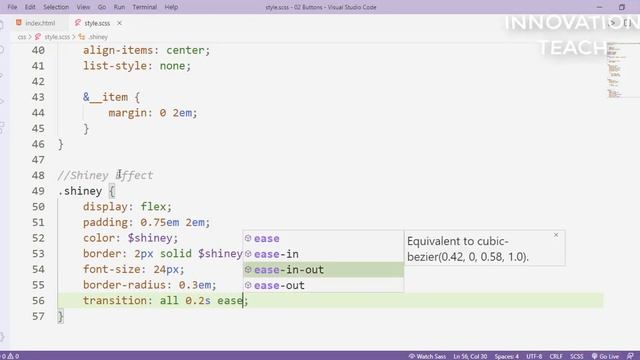Choose the 'ease-out' suggestion
640x360 pixels.
click(x=323, y=285)
